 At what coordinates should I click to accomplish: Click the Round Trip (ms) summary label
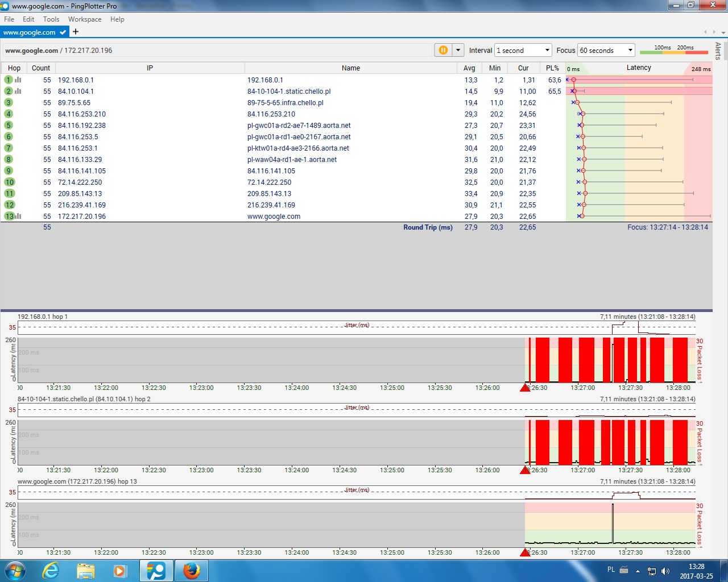coord(428,227)
